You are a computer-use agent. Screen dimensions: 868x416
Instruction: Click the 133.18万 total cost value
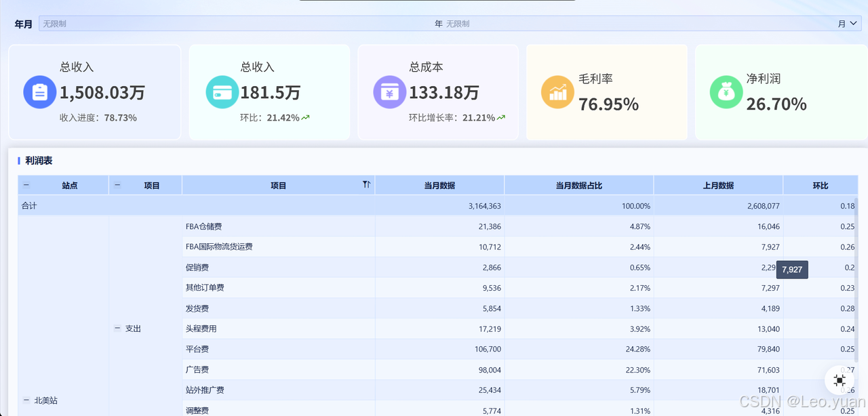444,92
